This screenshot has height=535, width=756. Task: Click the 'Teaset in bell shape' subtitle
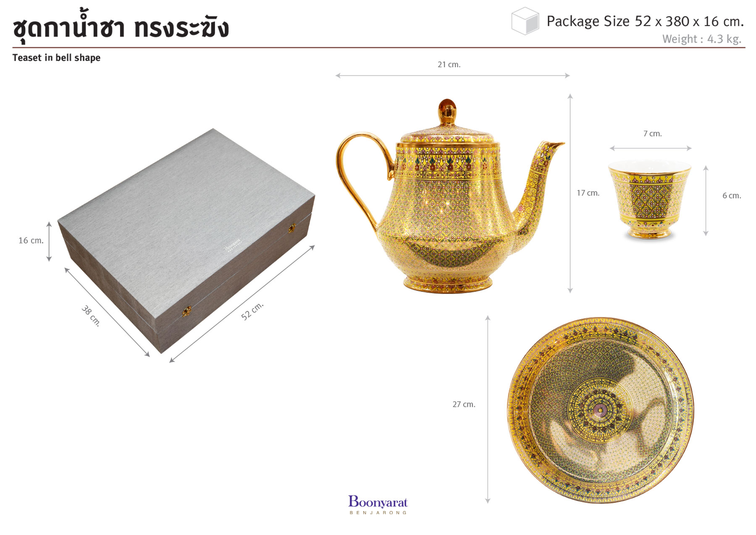click(56, 58)
